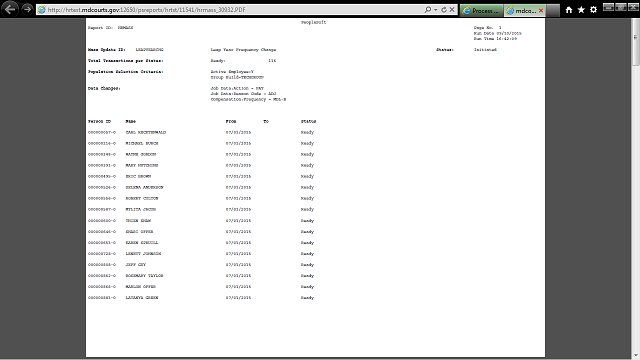Screen dimensions: 640x360
Task: Click the Report ID label
Action: tap(100, 28)
